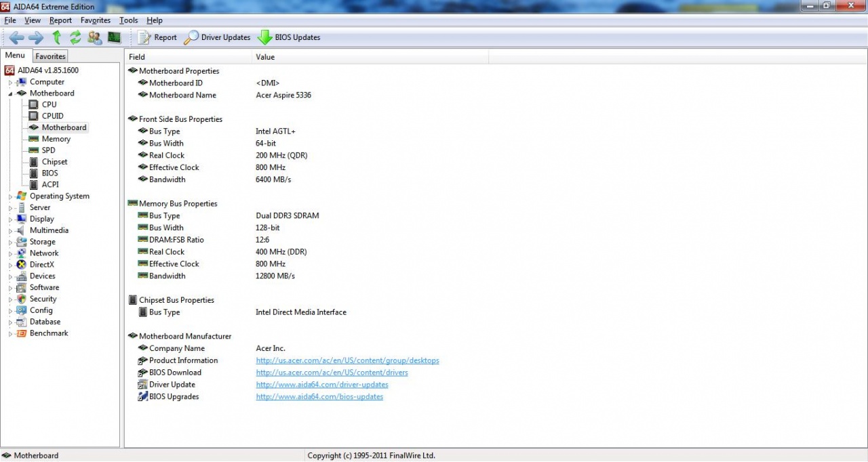
Task: Click the Back arrow toolbar icon
Action: tap(16, 37)
